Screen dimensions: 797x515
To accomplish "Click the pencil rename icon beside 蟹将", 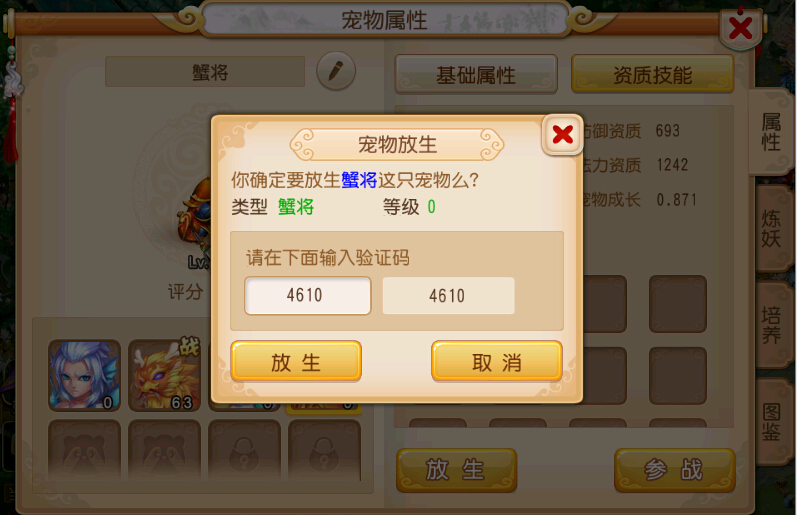I will 336,71.
